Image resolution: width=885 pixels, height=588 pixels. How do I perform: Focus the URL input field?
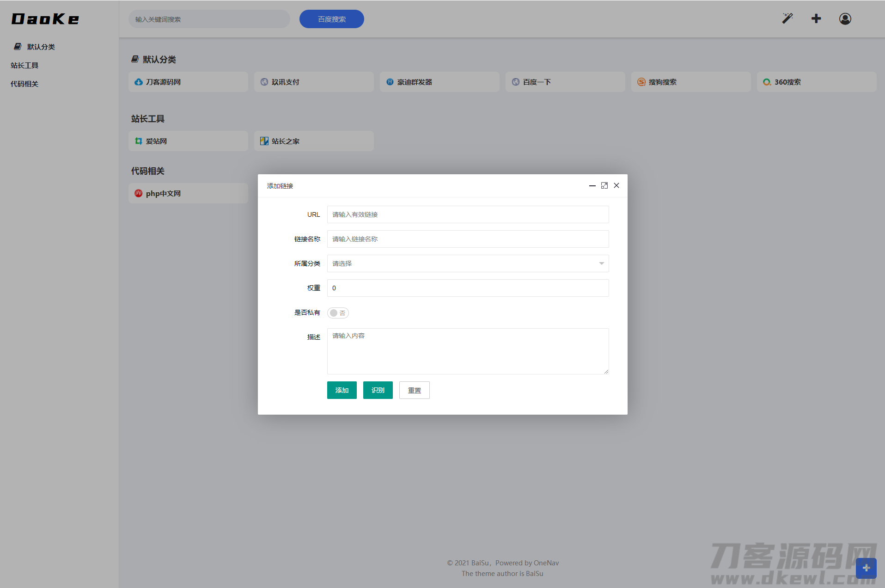point(468,214)
